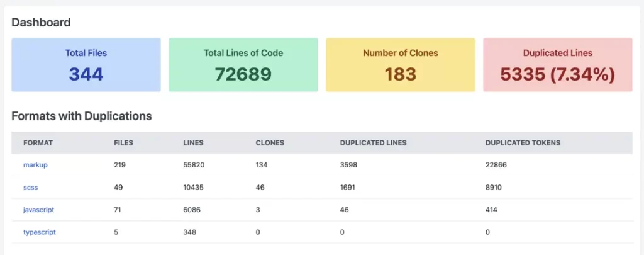Image resolution: width=644 pixels, height=255 pixels.
Task: Select the Formats with Duplications heading
Action: (82, 116)
